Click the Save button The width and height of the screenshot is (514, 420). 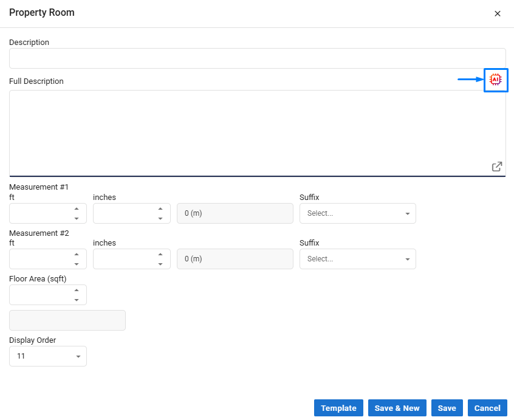pyautogui.click(x=447, y=408)
